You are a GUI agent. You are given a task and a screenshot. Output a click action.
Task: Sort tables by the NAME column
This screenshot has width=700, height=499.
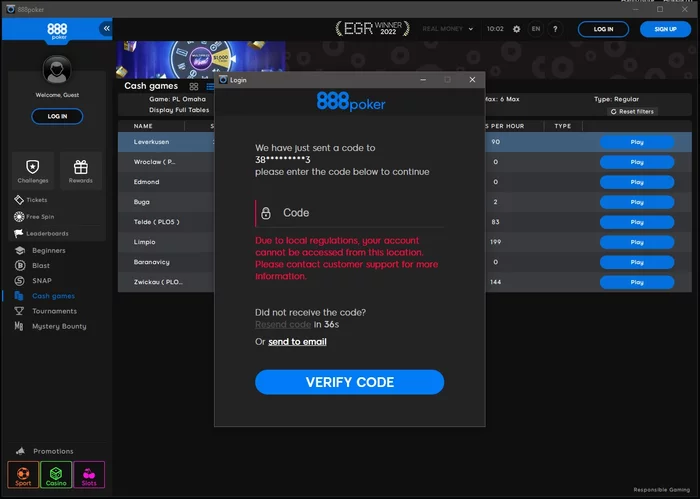click(143, 126)
